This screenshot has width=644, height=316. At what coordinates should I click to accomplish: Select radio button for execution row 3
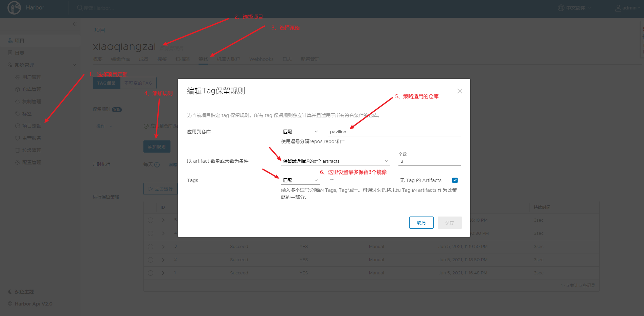tap(151, 247)
